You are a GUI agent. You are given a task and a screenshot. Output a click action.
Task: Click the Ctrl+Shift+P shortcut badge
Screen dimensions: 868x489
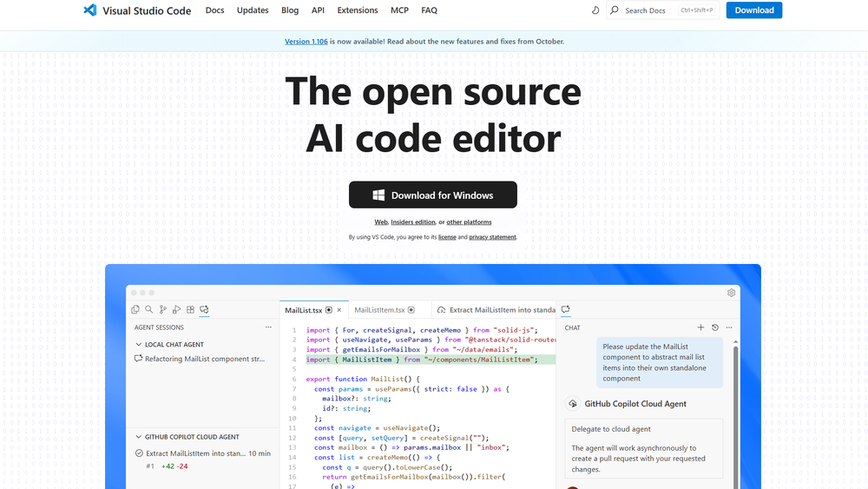pyautogui.click(x=696, y=10)
